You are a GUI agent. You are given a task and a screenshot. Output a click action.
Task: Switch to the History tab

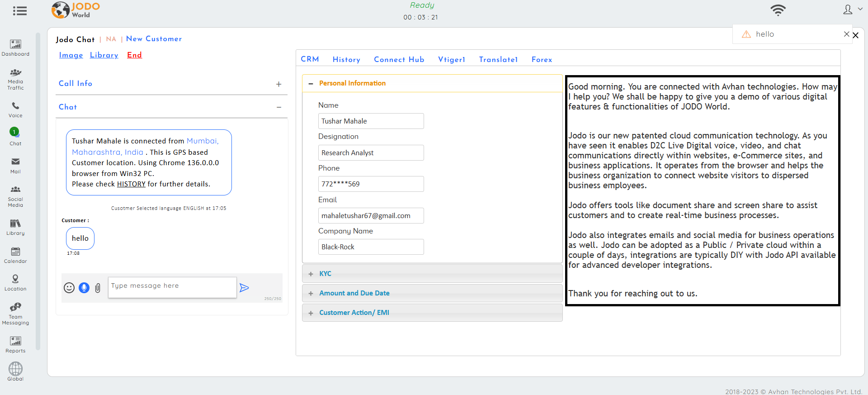tap(346, 60)
